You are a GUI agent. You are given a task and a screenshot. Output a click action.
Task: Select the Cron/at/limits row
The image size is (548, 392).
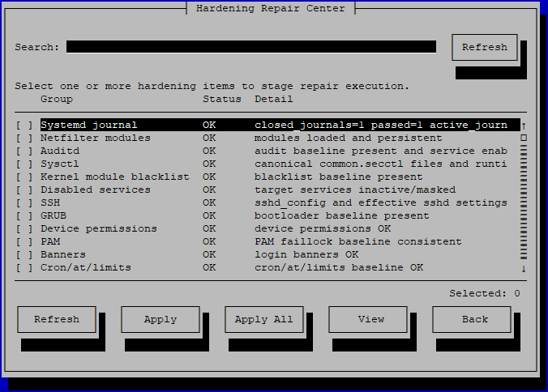coord(268,267)
